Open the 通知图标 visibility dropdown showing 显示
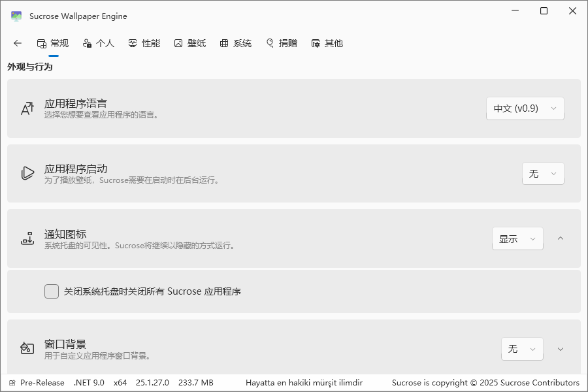The height and width of the screenshot is (392, 588). click(x=517, y=238)
